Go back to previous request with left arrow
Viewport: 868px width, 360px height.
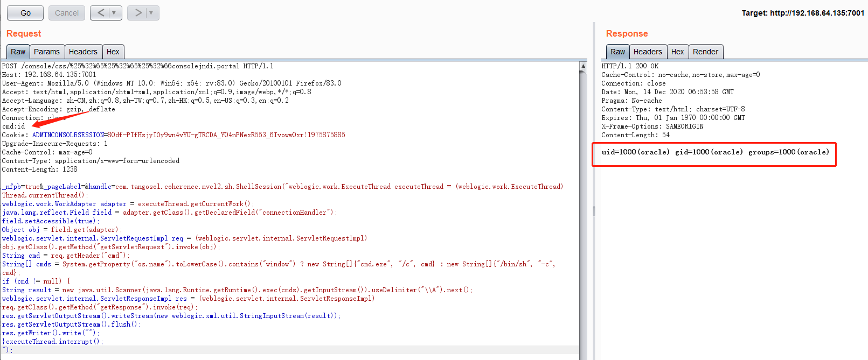[101, 12]
